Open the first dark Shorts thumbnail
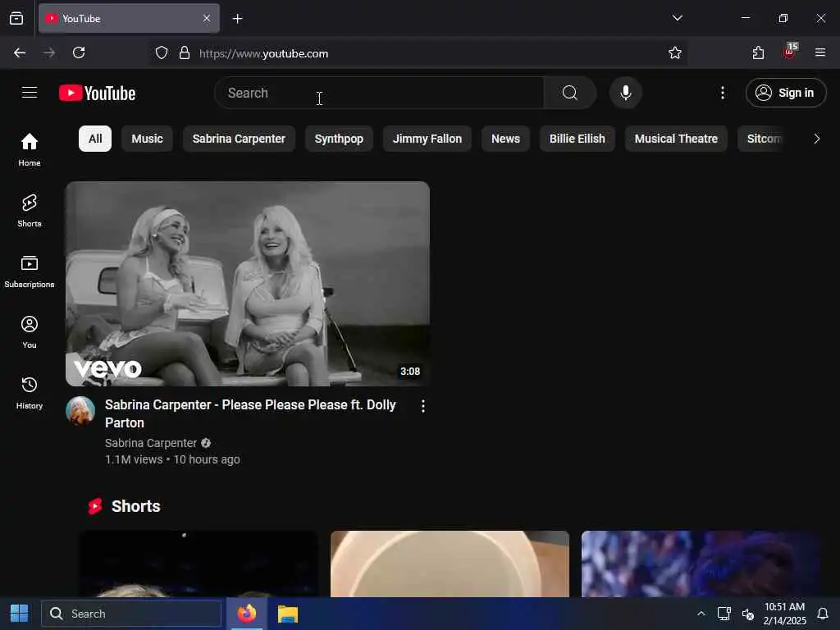The height and width of the screenshot is (630, 840). coord(199,564)
